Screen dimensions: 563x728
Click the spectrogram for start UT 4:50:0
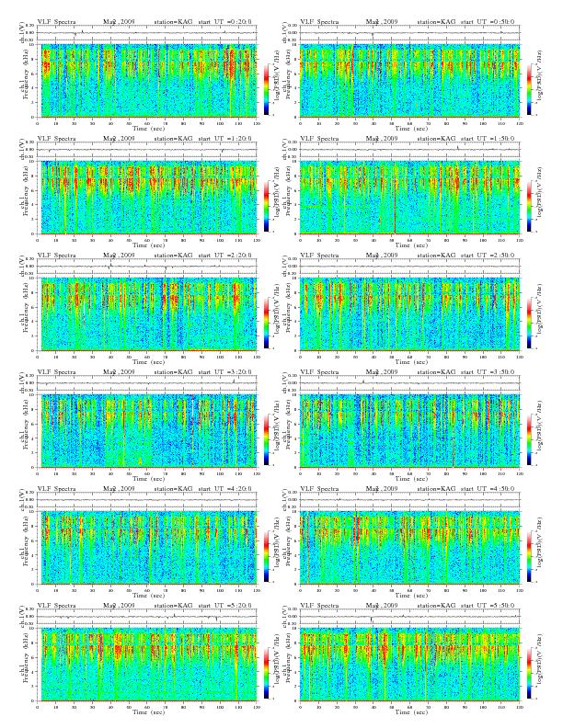(409, 548)
